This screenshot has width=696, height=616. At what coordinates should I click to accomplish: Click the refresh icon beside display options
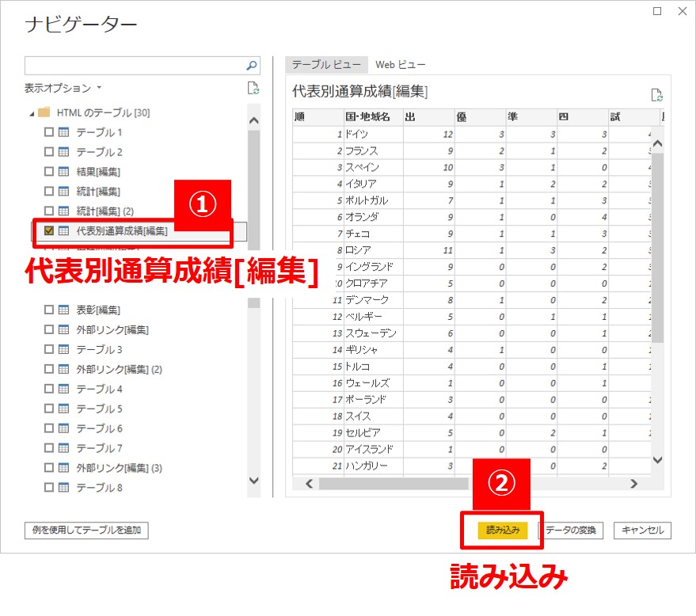point(253,88)
